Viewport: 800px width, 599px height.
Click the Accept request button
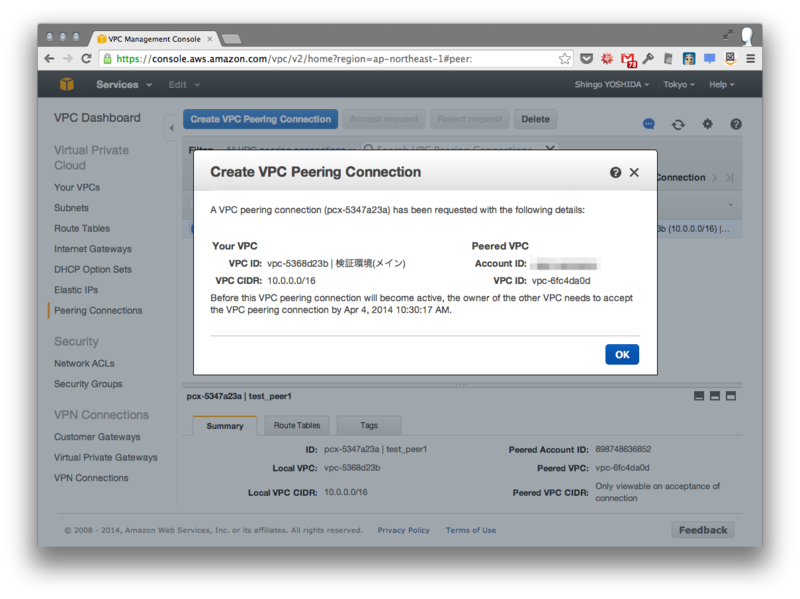pos(384,119)
